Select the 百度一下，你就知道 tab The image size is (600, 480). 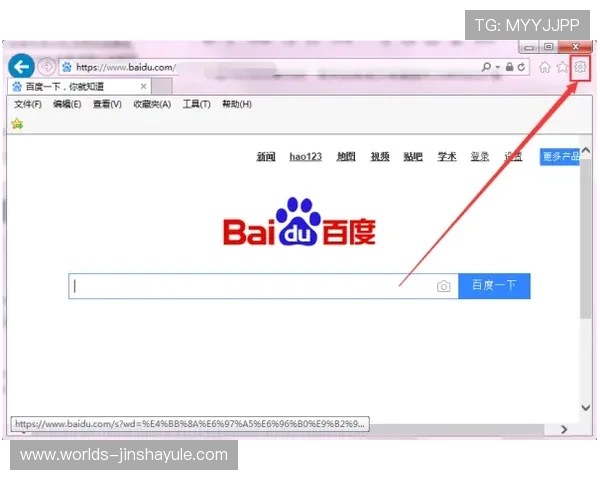(x=79, y=87)
